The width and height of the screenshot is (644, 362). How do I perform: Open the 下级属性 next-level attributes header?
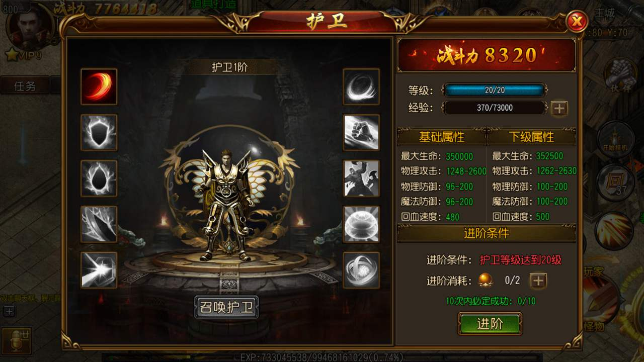531,137
